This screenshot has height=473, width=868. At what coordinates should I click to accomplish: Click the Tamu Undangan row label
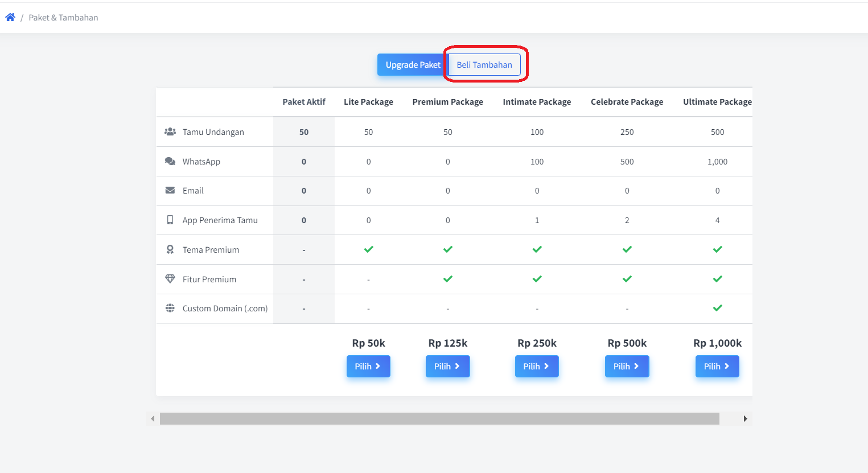[213, 132]
